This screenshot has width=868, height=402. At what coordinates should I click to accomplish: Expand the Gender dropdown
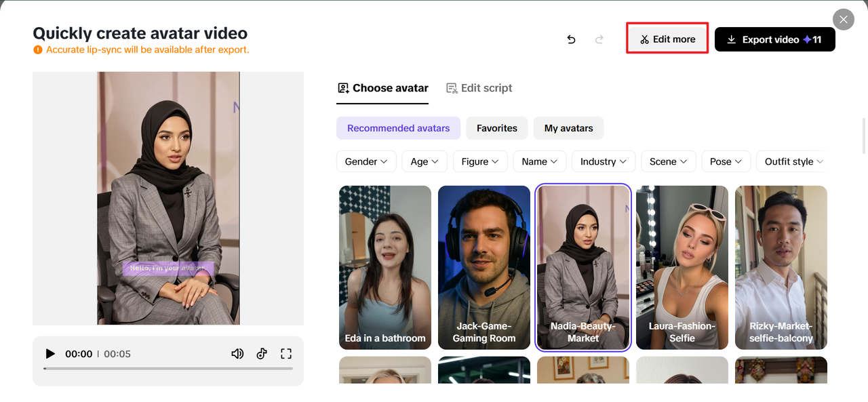(x=366, y=161)
